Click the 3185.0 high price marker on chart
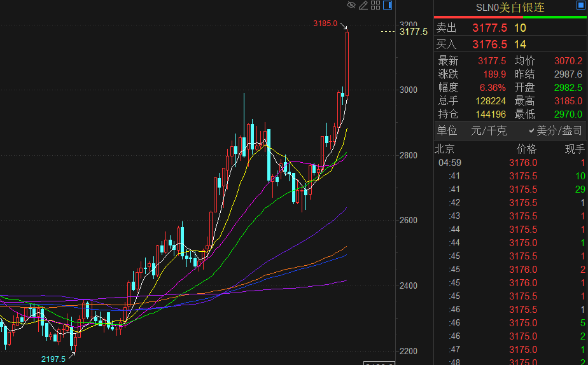Screen dimensions: 588x365 [x=325, y=24]
